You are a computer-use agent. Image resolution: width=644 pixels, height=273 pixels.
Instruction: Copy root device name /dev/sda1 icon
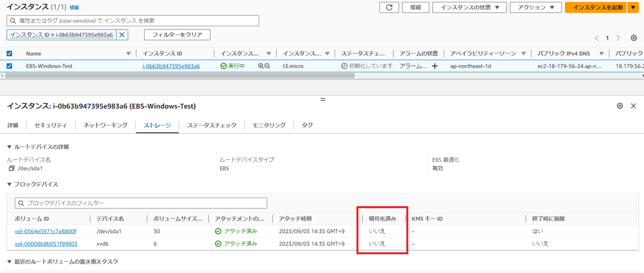tap(11, 168)
